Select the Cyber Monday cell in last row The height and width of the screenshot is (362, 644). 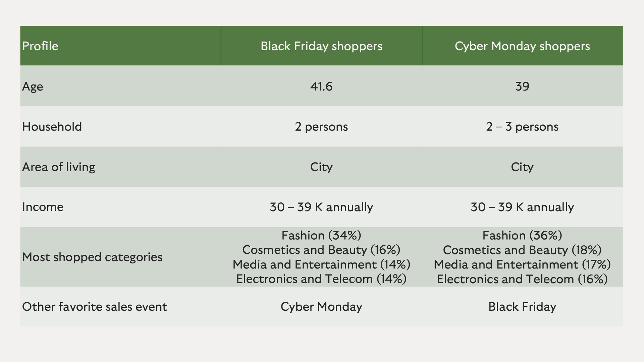pos(321,307)
